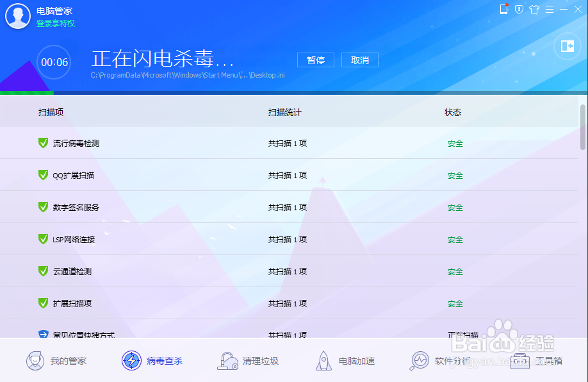
Task: Open the skin changer shirt icon
Action: click(x=534, y=10)
